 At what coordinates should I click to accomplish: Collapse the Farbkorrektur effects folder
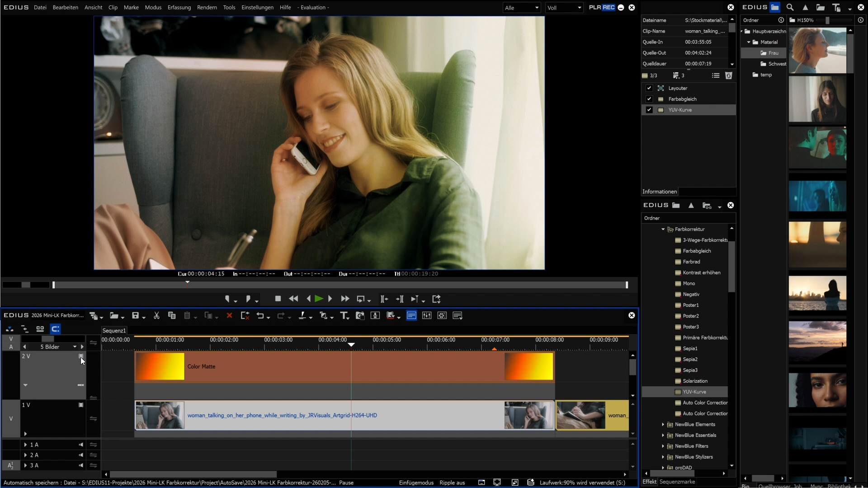663,230
